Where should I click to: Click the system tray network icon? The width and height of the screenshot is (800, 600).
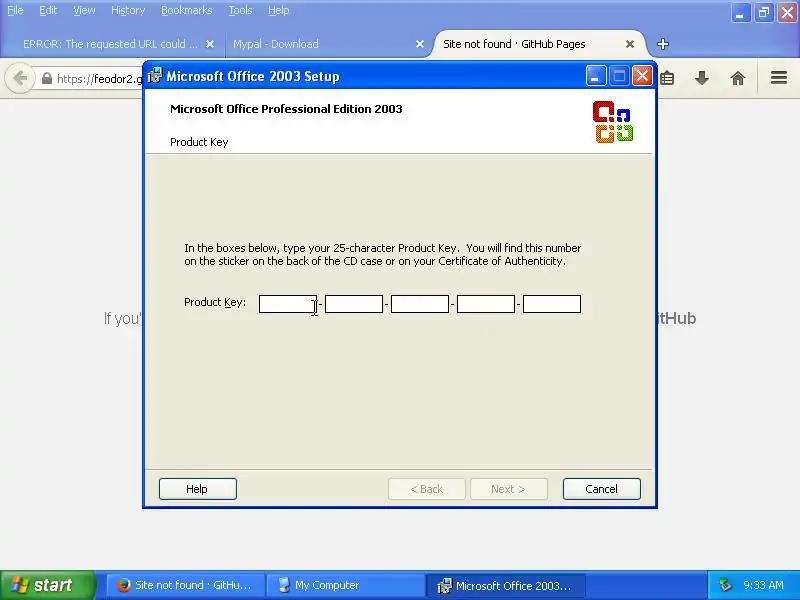click(x=725, y=585)
